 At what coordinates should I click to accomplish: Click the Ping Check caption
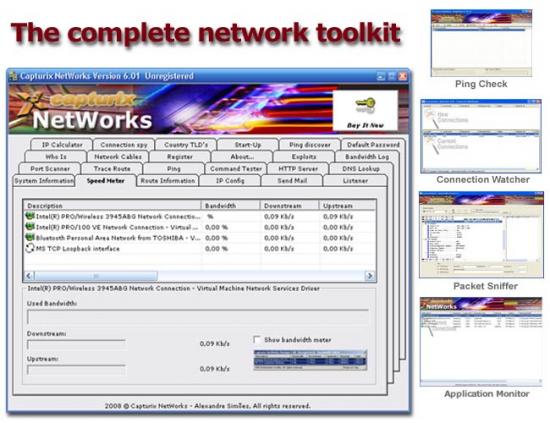click(x=481, y=84)
